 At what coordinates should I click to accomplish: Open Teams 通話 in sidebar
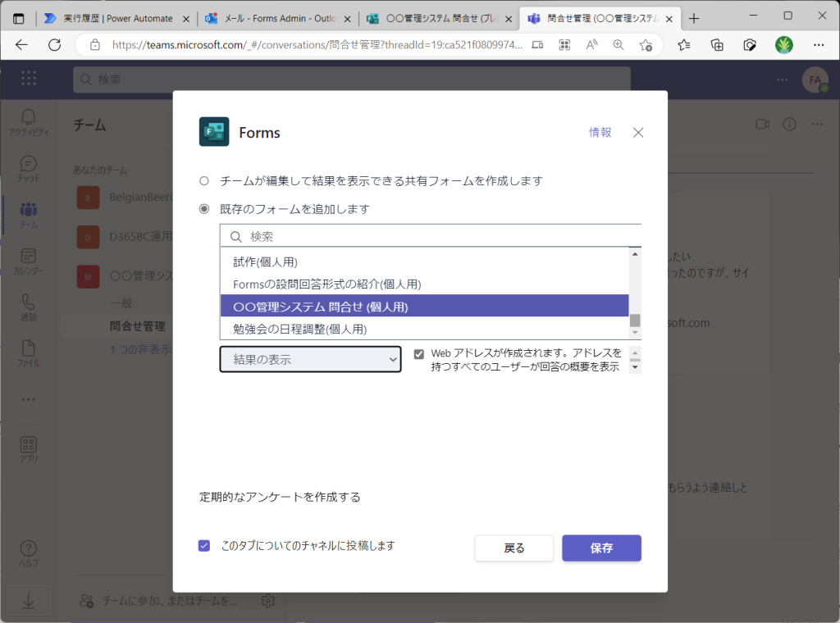coord(29,307)
